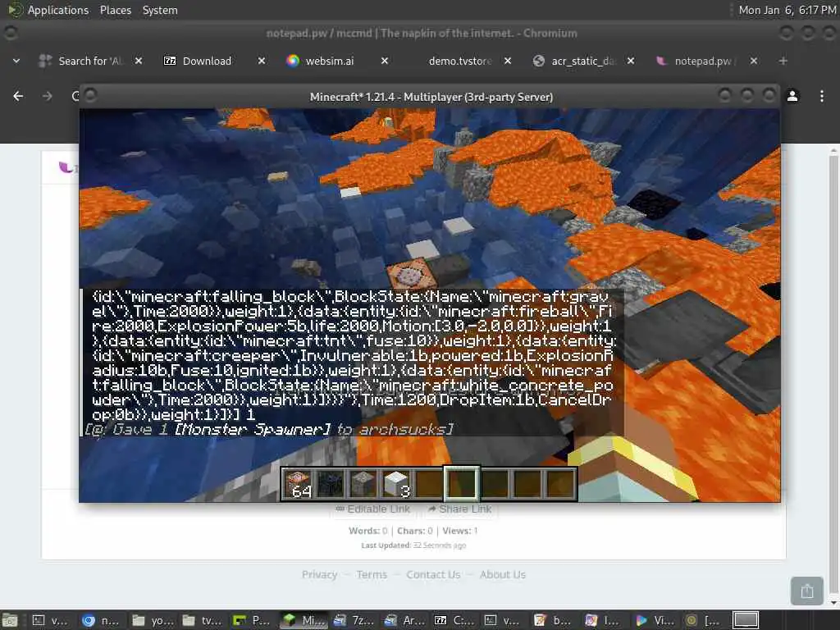840x630 pixels.
Task: Switch to the "Search for 'Al" tab
Action: coord(90,61)
